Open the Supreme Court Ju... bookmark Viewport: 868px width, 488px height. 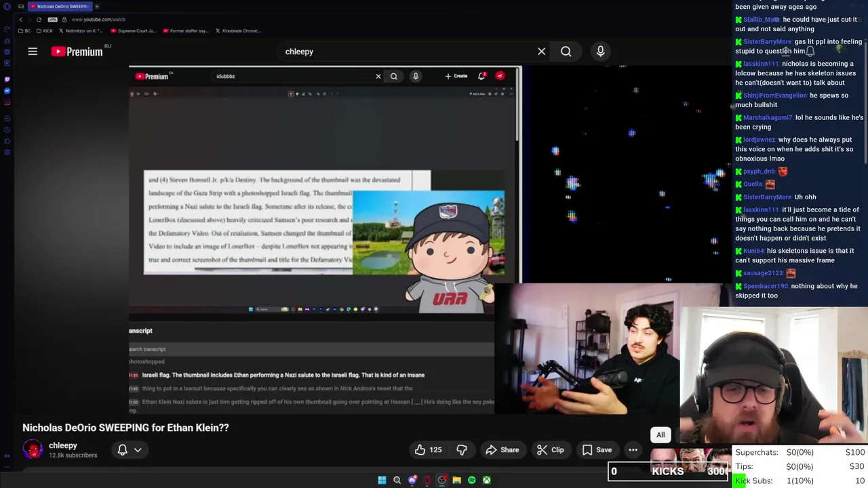click(135, 30)
